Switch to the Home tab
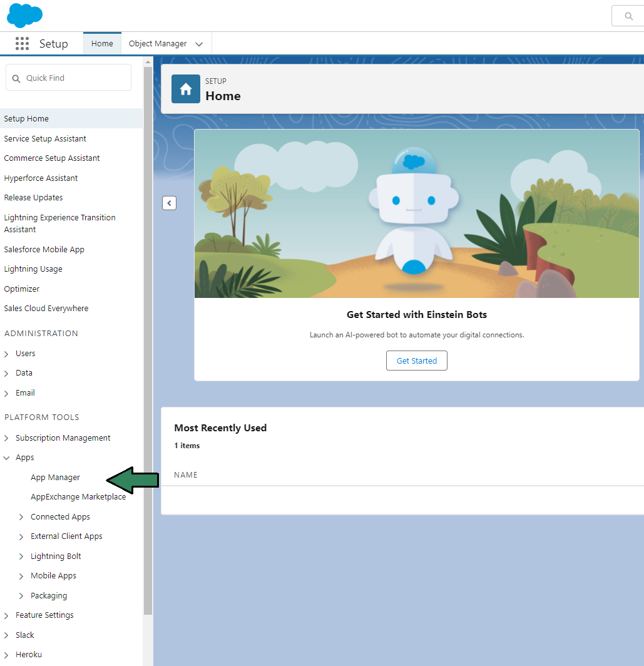This screenshot has height=666, width=644. pyautogui.click(x=102, y=43)
